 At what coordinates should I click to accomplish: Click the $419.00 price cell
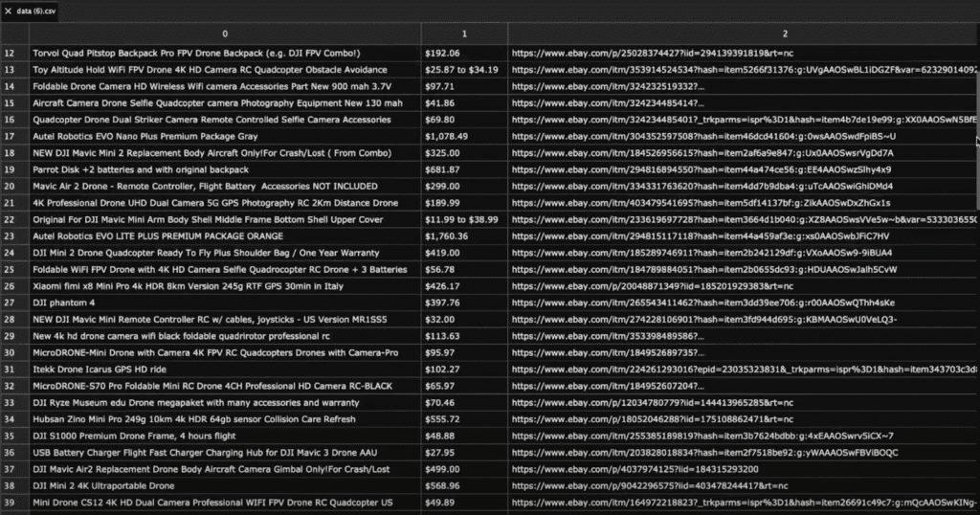(464, 253)
